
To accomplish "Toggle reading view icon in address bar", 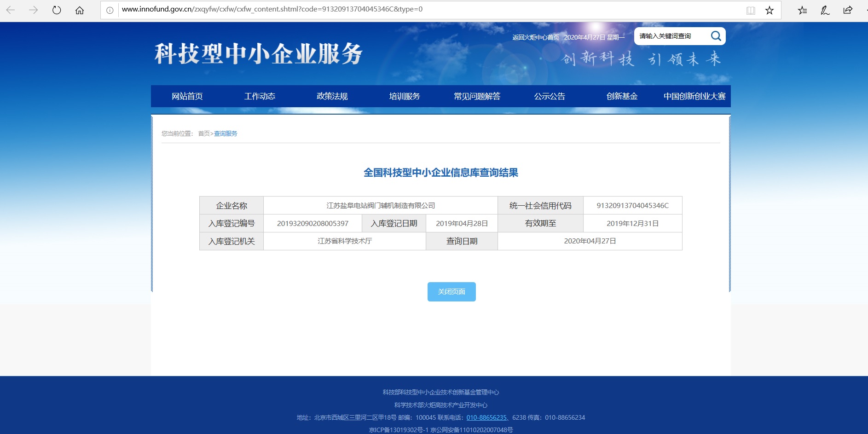I will [751, 10].
